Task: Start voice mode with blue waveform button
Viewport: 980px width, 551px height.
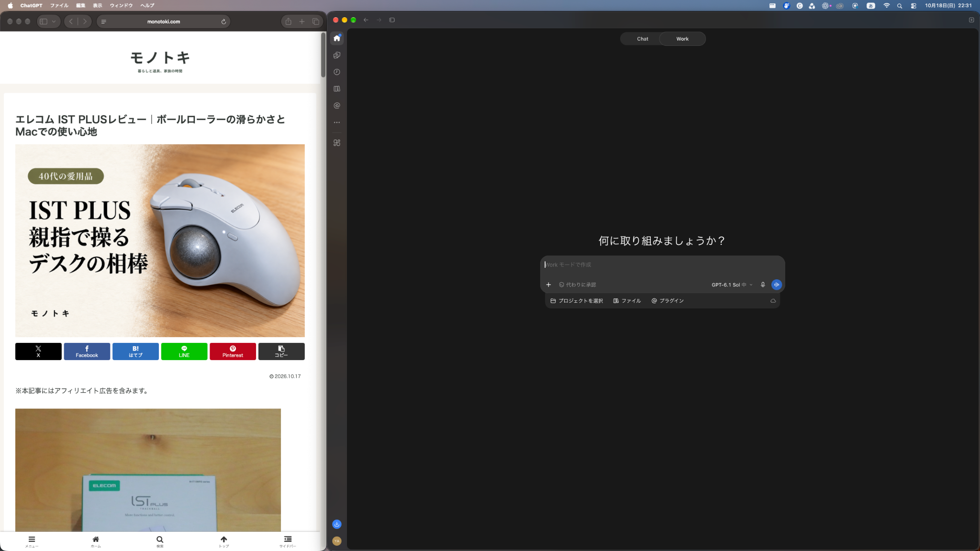Action: pos(777,285)
